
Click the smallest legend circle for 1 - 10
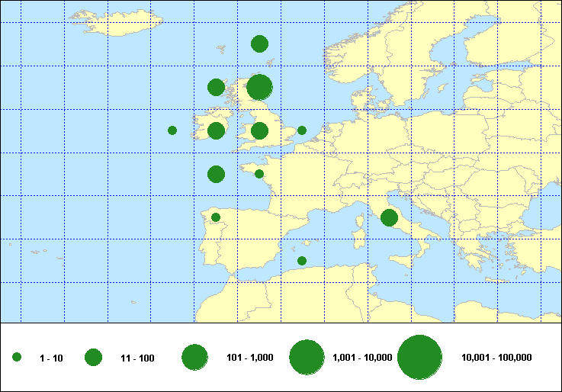point(17,357)
